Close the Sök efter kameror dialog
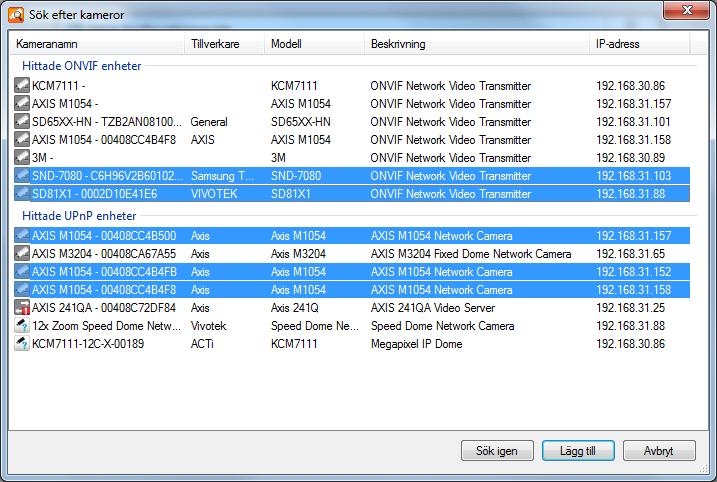 [686, 10]
